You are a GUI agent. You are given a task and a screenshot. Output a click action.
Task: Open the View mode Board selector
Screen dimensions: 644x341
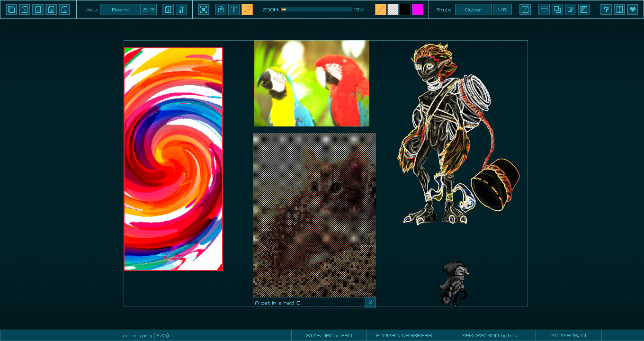(x=120, y=9)
